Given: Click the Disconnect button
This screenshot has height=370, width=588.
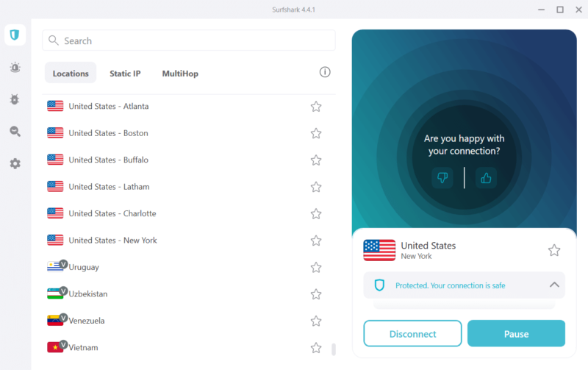Looking at the screenshot, I should 412,334.
